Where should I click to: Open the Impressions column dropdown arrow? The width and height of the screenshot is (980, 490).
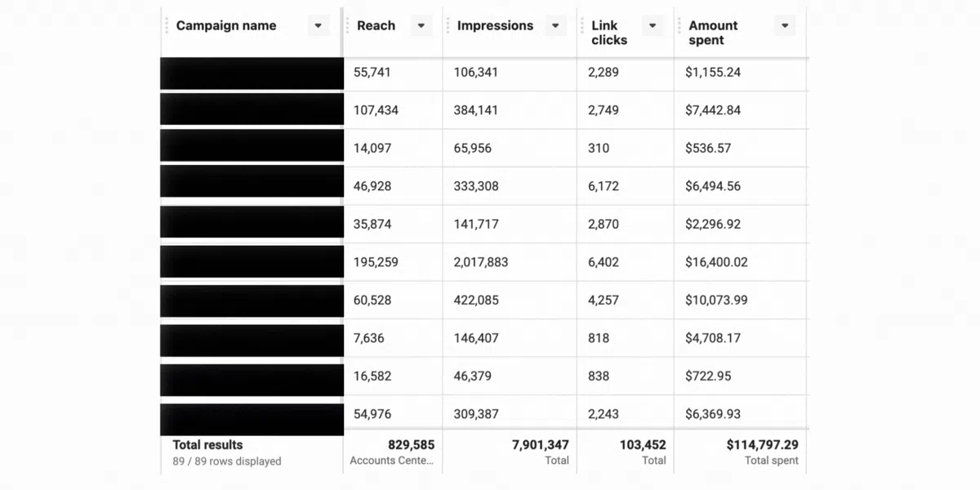click(555, 26)
